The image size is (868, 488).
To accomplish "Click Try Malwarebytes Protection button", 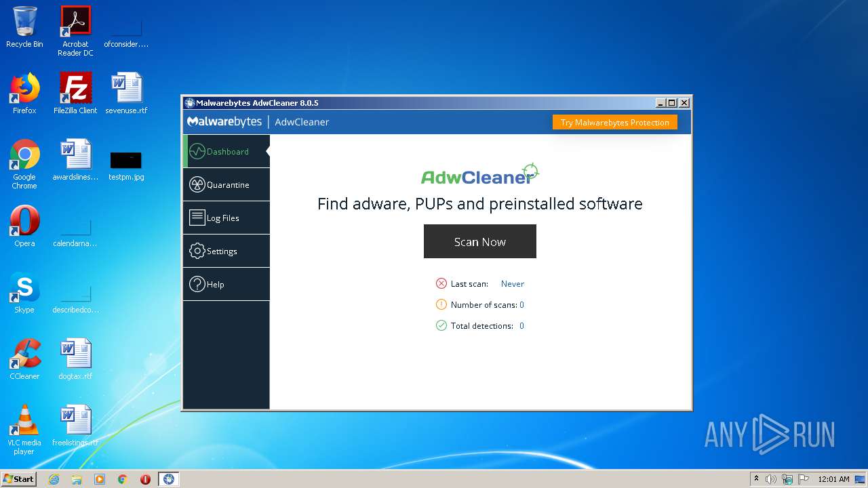I will [x=614, y=123].
